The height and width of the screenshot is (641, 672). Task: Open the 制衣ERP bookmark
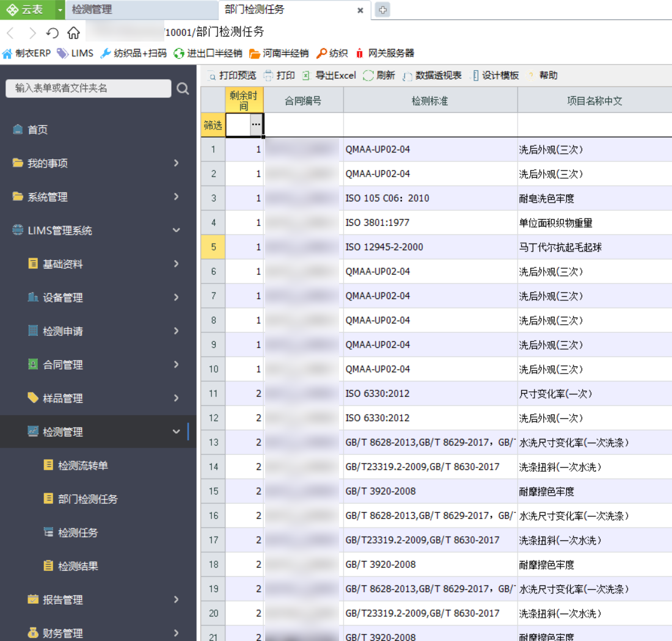point(26,53)
